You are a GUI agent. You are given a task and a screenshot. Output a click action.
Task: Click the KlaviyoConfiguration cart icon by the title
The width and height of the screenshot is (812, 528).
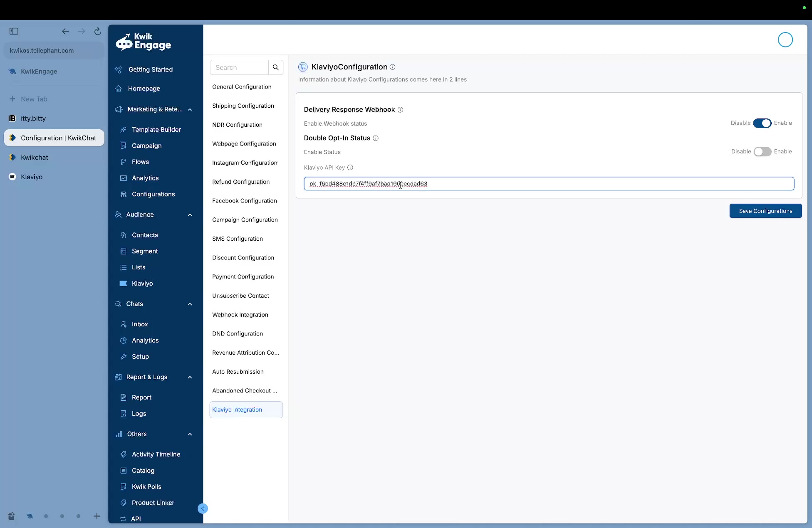[x=303, y=67]
